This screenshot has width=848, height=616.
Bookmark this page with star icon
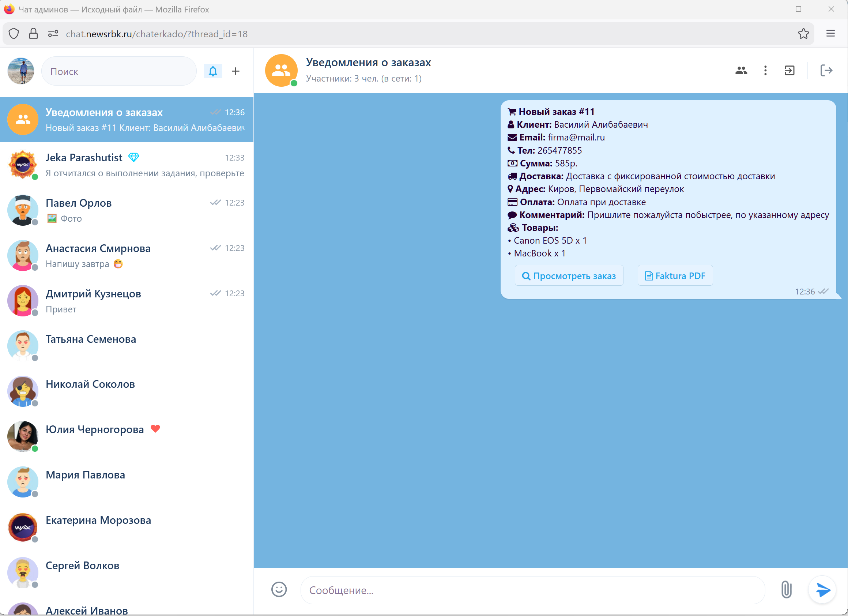pyautogui.click(x=803, y=34)
